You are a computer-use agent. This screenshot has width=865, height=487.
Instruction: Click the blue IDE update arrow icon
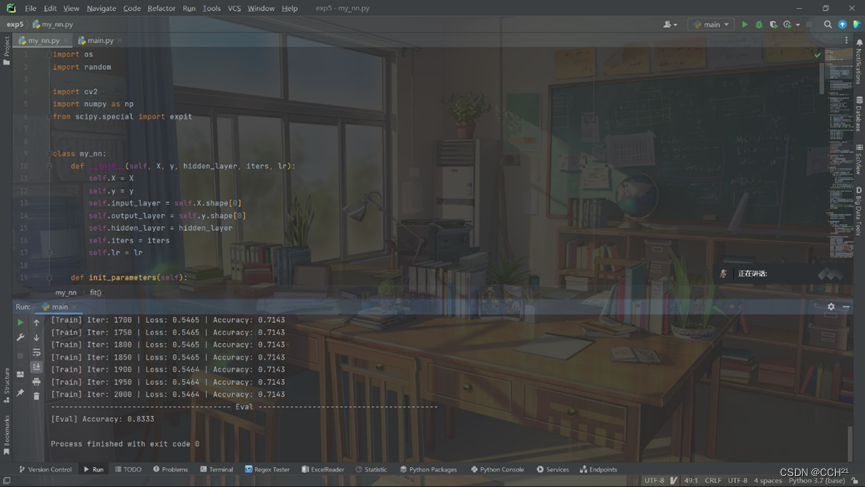(842, 24)
